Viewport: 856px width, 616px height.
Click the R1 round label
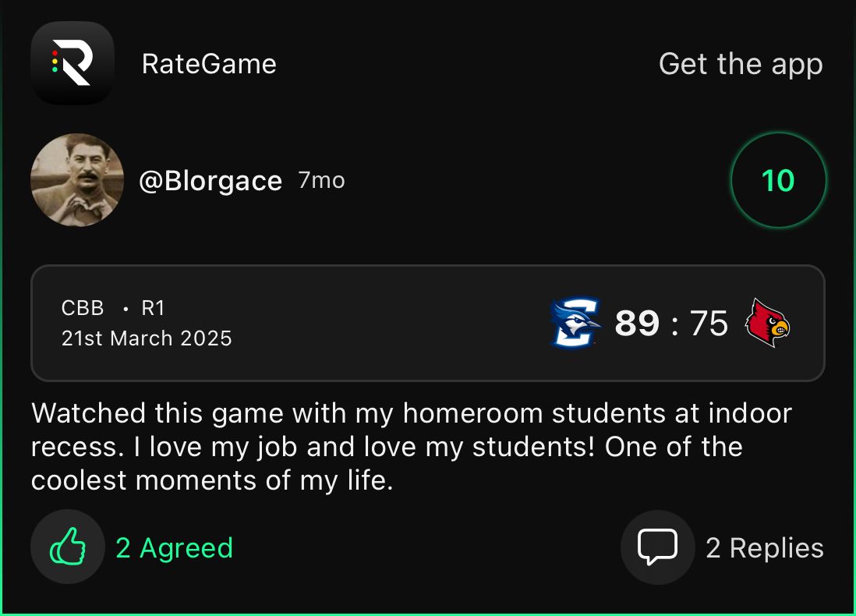point(153,308)
